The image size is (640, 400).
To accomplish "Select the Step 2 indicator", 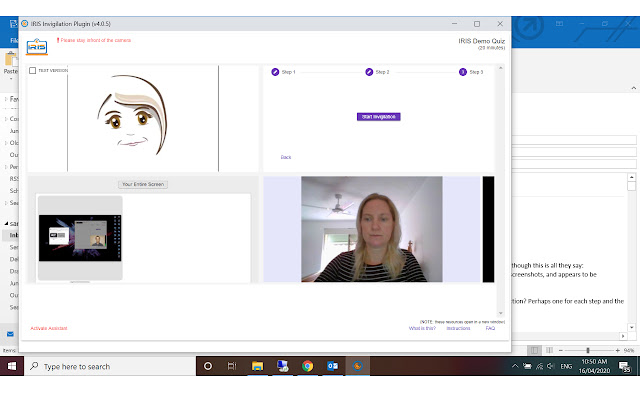I will pyautogui.click(x=377, y=72).
